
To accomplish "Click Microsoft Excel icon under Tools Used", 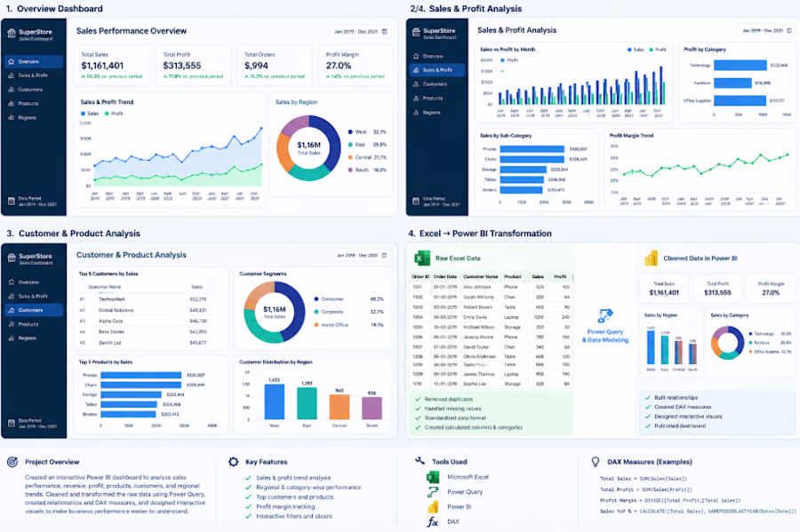I will pyautogui.click(x=432, y=478).
